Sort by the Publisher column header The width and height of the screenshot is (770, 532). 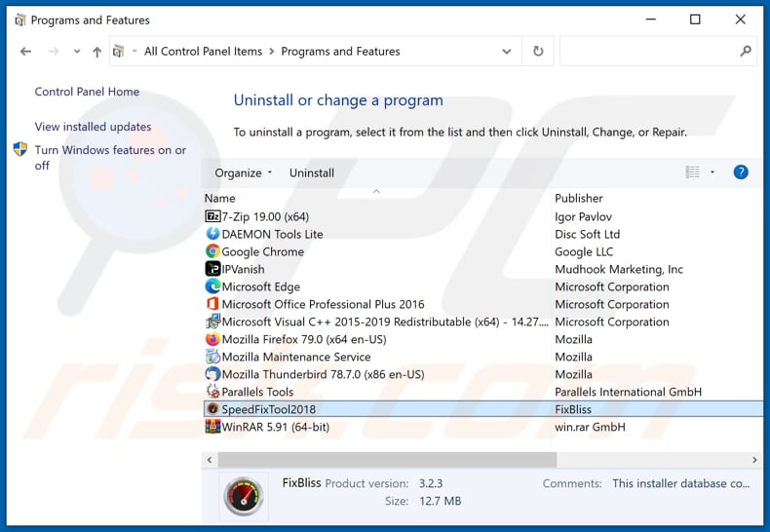tap(579, 198)
